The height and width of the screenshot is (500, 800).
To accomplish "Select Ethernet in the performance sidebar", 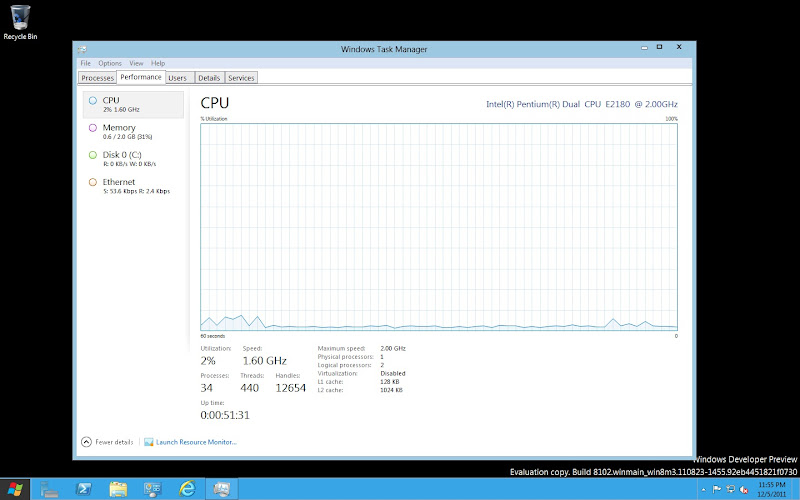I will (x=133, y=186).
